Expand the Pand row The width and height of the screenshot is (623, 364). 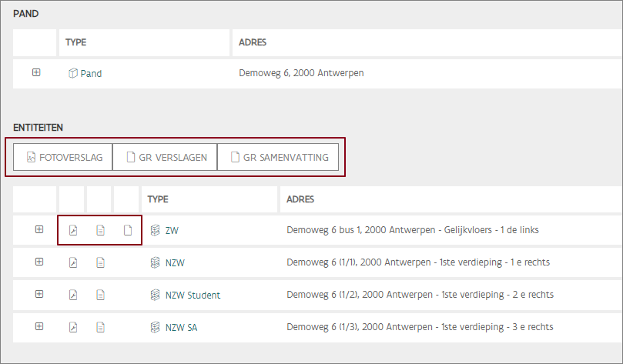tap(36, 72)
